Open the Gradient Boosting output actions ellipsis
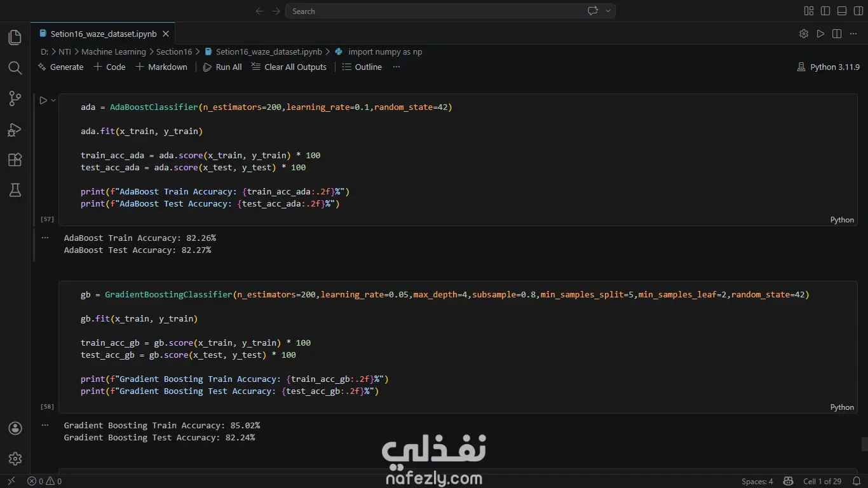The image size is (868, 488). click(x=44, y=424)
